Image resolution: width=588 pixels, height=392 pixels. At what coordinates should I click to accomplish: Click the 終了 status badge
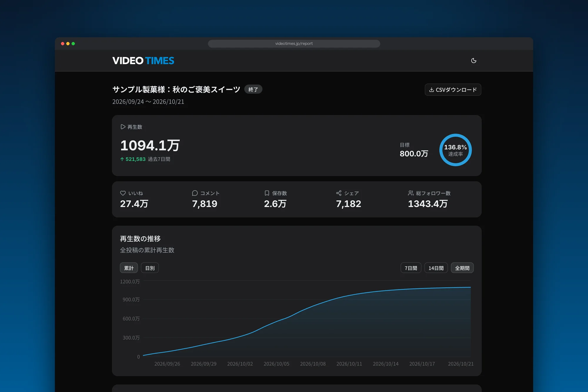[x=253, y=89]
